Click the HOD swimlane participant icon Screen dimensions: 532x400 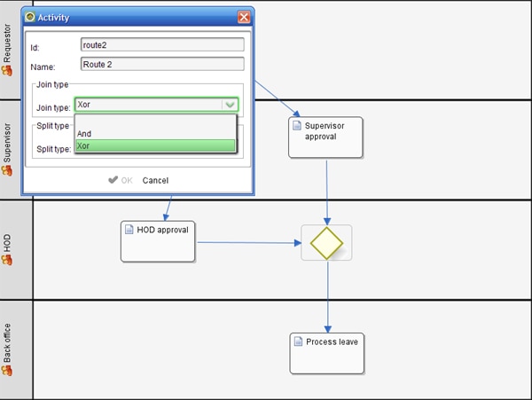[7, 260]
